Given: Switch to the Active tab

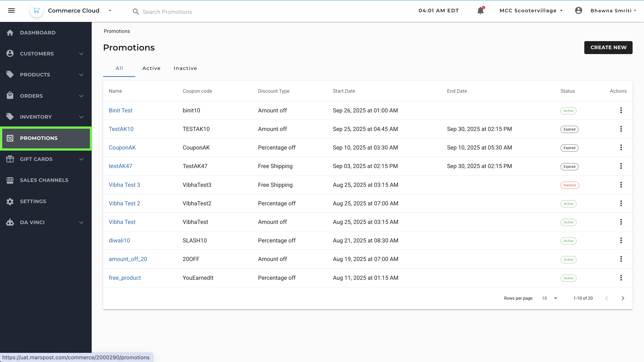Looking at the screenshot, I should (151, 68).
